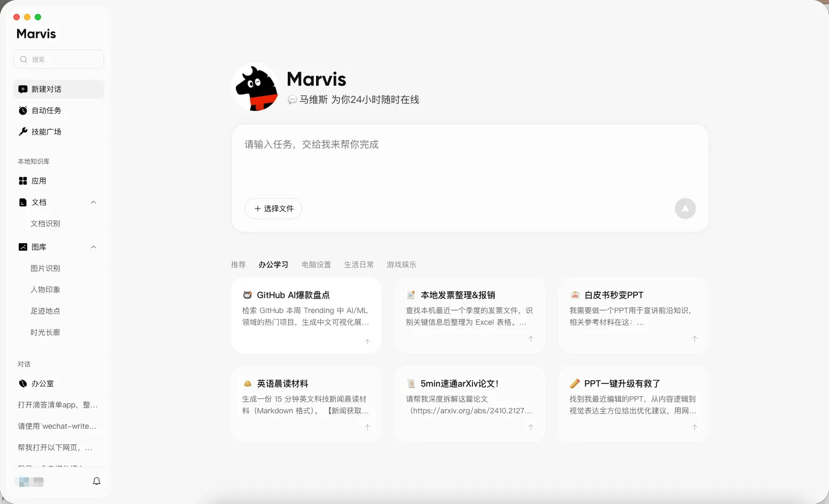Viewport: 829px width, 504px height.
Task: Click the arrow on 5min速通arXiv论文 card
Action: 531,427
